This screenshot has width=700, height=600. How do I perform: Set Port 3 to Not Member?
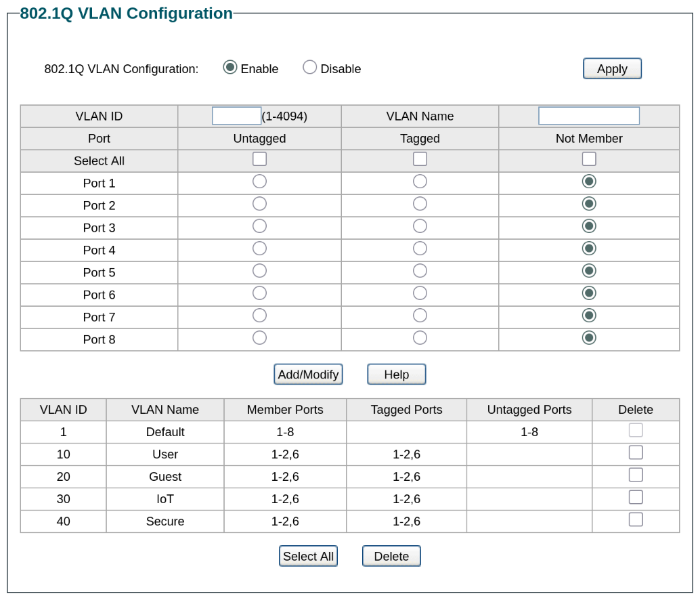(x=589, y=226)
